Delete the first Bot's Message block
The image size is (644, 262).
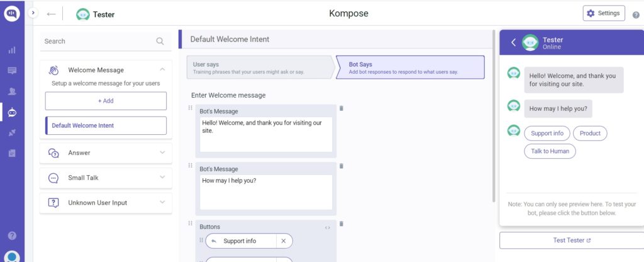341,108
